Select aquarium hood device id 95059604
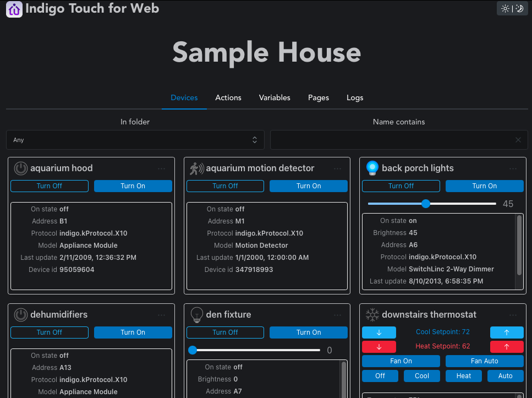 pyautogui.click(x=77, y=270)
